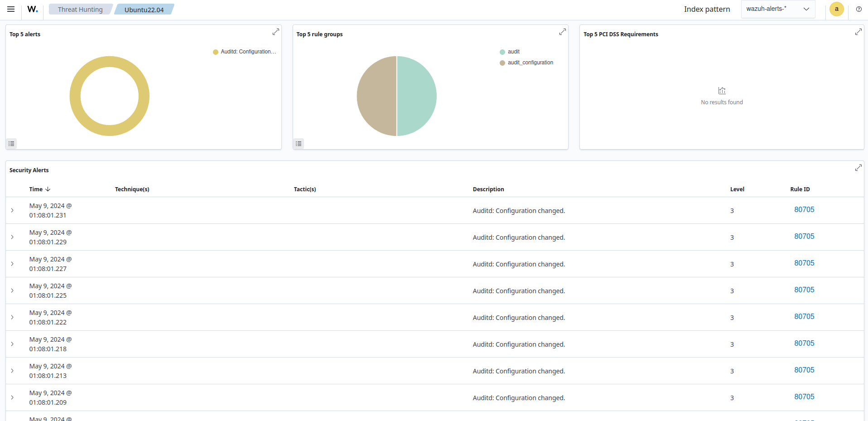868x421 pixels.
Task: Maximize the Top 5 alerts panel
Action: (276, 32)
